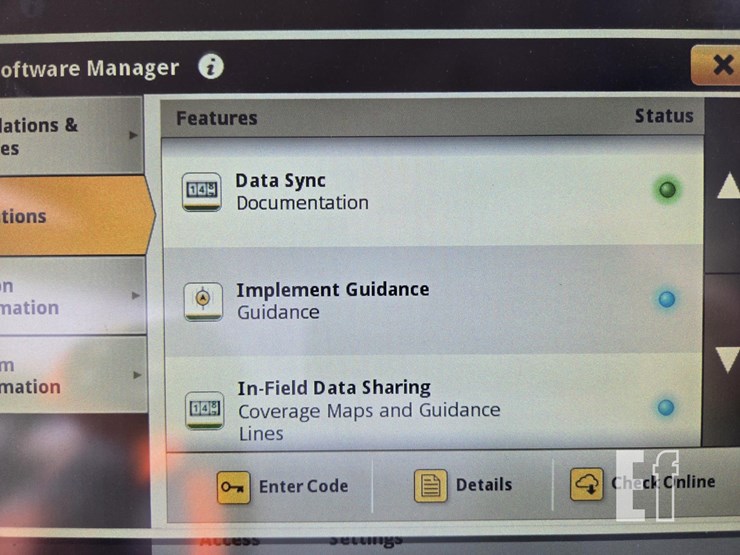Click the blue In-Field Data Sharing status dot
The width and height of the screenshot is (740, 555).
coord(665,407)
